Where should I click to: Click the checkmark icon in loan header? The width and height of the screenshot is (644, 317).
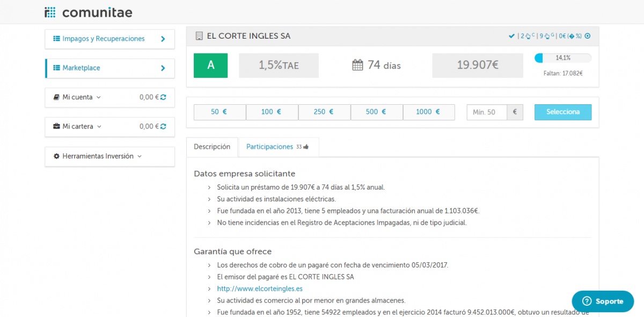coord(511,36)
